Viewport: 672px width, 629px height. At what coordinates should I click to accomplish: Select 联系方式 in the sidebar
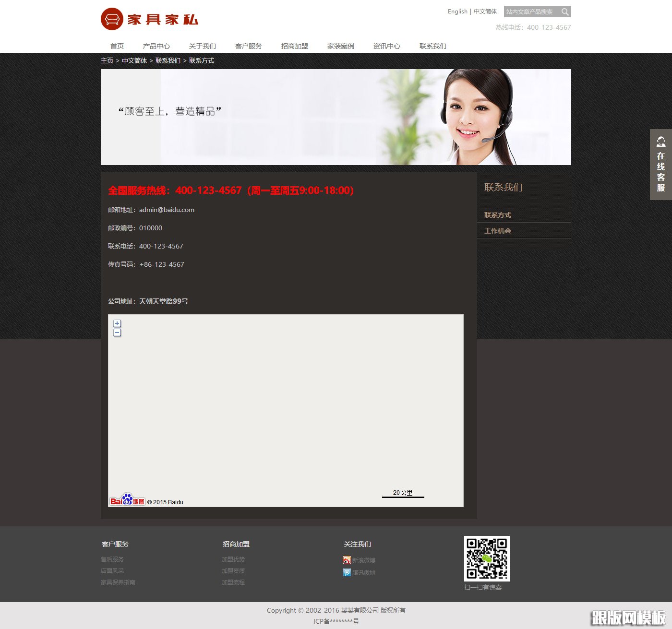498,215
